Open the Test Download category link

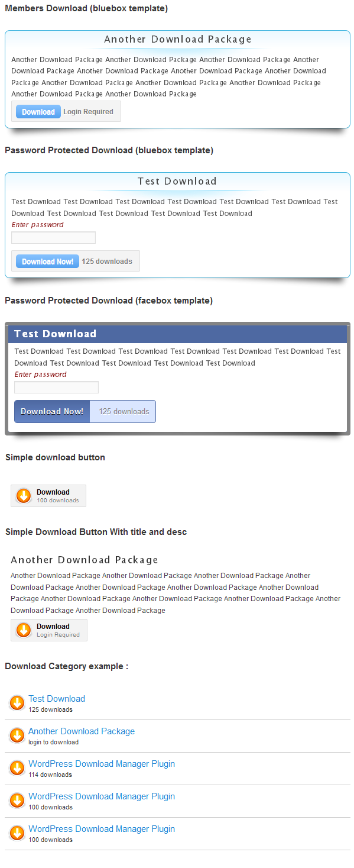pos(57,699)
